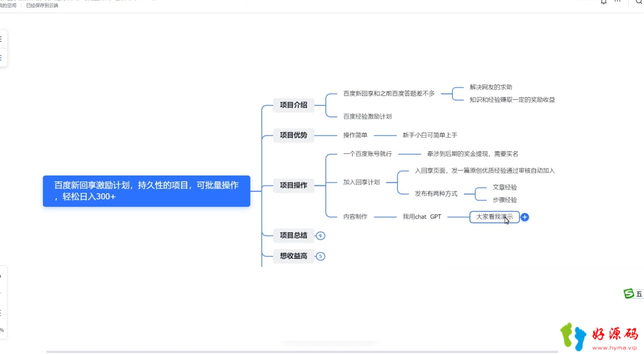Click the 我的空间 breadcrumb link
The image size is (644, 354).
[8, 6]
